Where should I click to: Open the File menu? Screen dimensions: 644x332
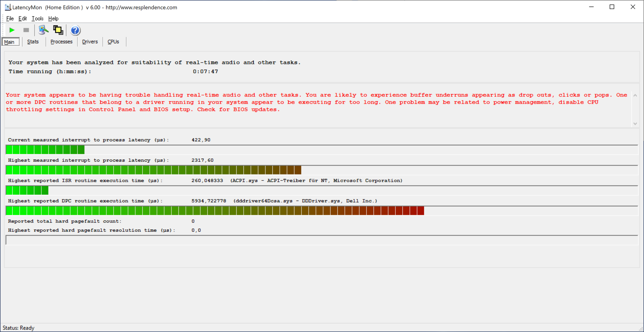(10, 18)
